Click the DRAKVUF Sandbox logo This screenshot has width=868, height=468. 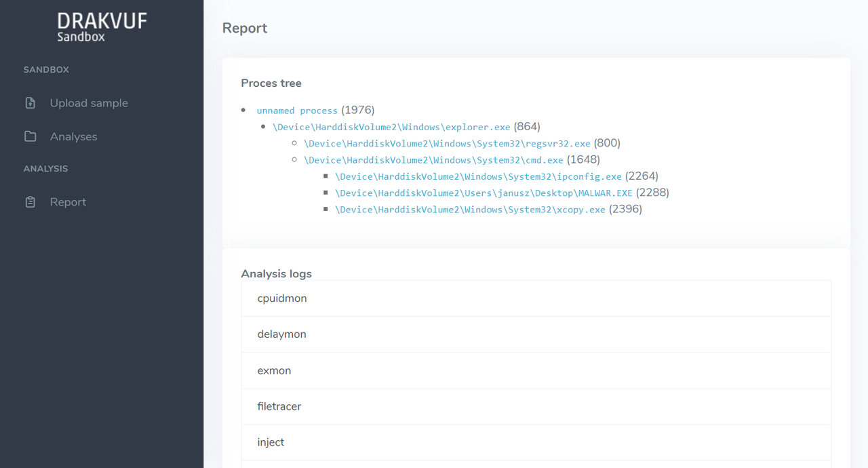pyautogui.click(x=102, y=27)
